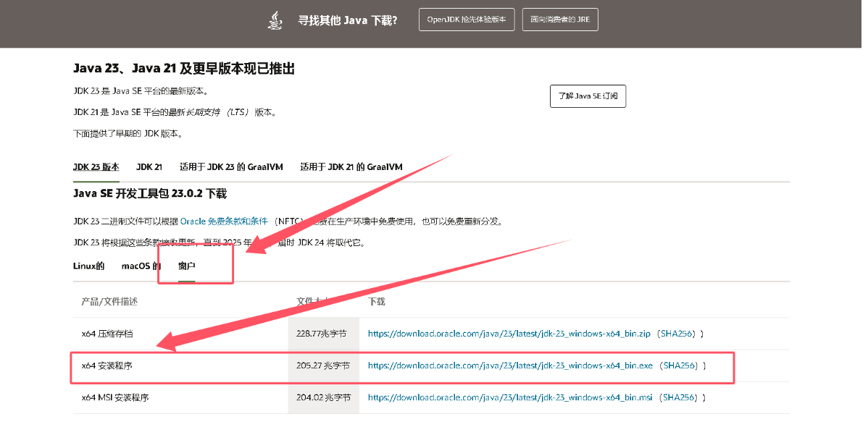The image size is (868, 435).
Task: Switch to the macOS platform tab
Action: click(x=141, y=266)
